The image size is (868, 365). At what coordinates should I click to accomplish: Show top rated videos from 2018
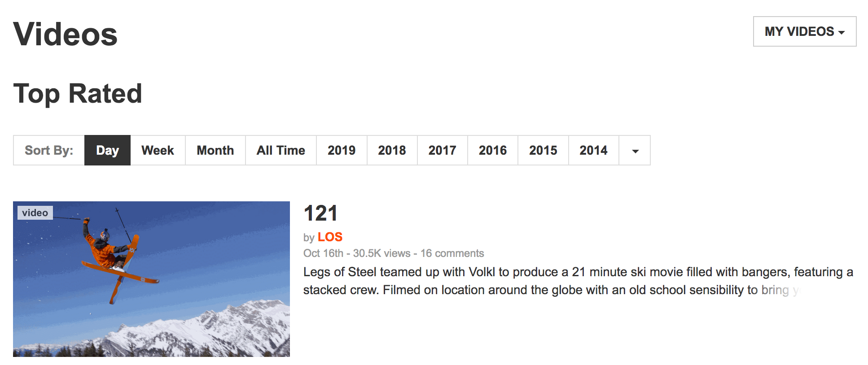click(392, 150)
